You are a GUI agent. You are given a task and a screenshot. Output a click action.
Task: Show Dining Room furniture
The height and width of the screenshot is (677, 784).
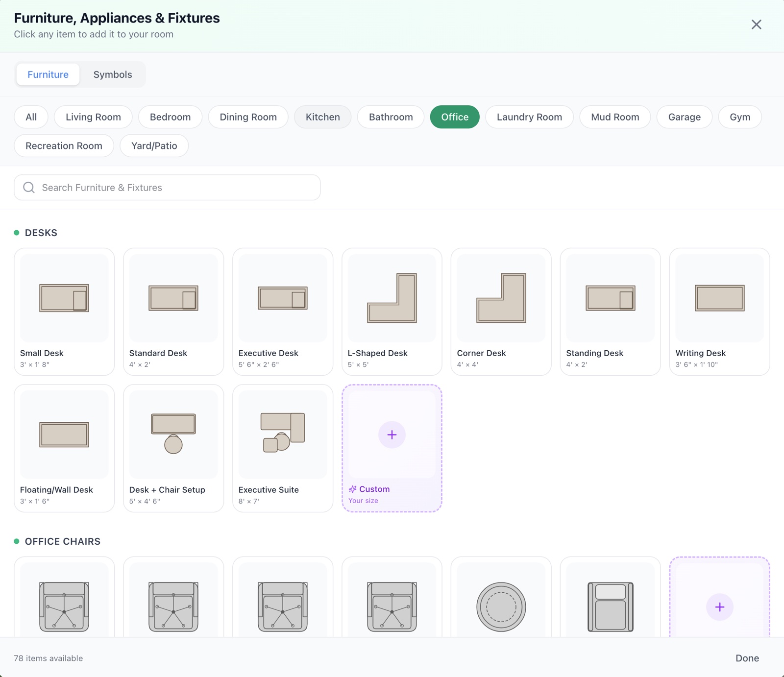248,117
